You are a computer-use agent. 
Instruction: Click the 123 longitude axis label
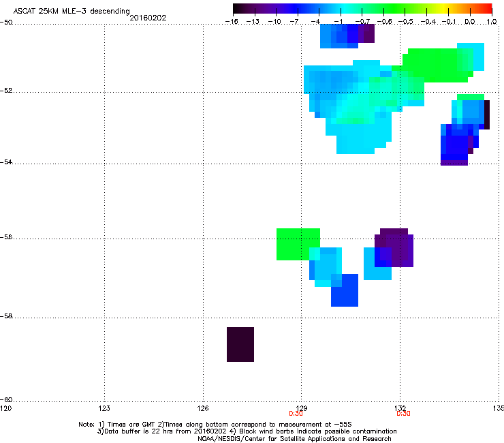click(x=104, y=408)
